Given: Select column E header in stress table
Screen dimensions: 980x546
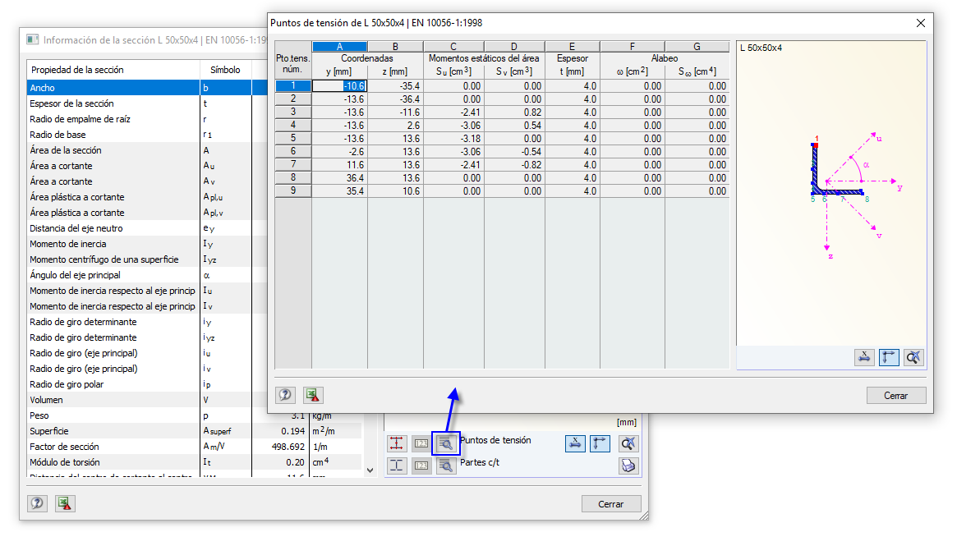Looking at the screenshot, I should 572,47.
